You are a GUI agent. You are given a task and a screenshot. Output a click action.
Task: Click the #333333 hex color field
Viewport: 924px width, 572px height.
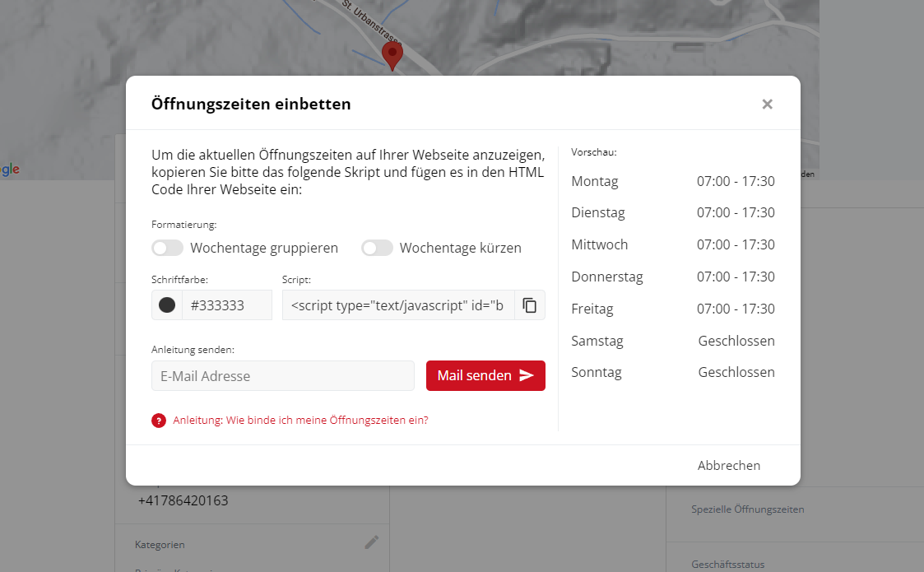click(226, 305)
